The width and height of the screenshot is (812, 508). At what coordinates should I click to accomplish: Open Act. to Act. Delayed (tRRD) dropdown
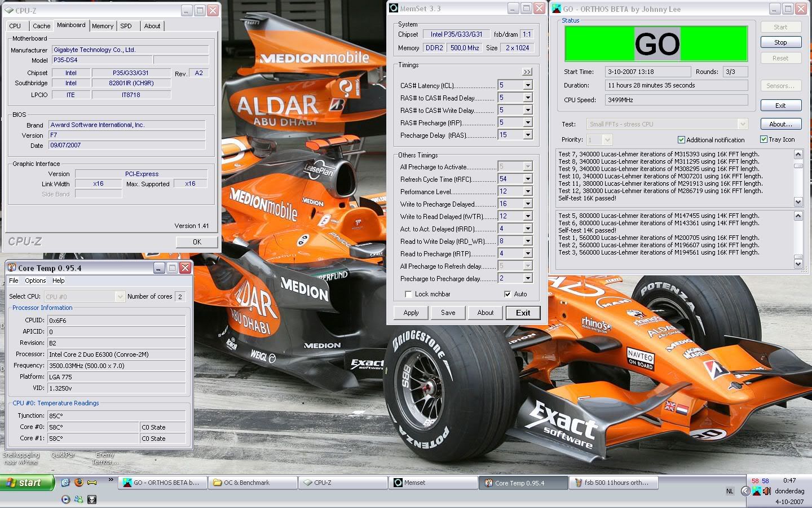pos(528,229)
